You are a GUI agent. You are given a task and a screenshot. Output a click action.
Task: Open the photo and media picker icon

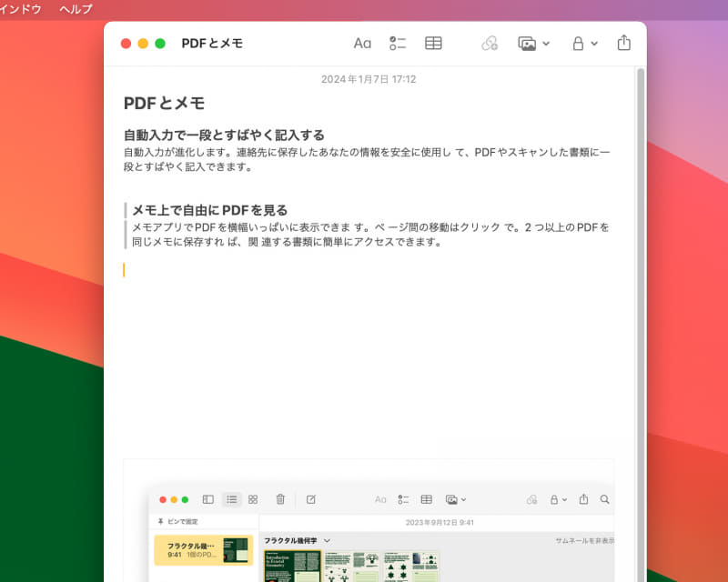click(x=529, y=42)
